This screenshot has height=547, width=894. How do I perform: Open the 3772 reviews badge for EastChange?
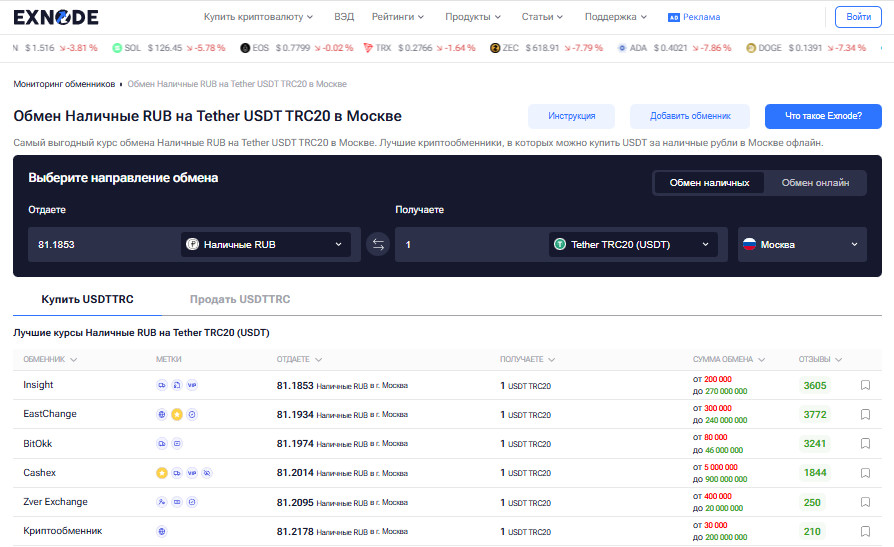[815, 415]
